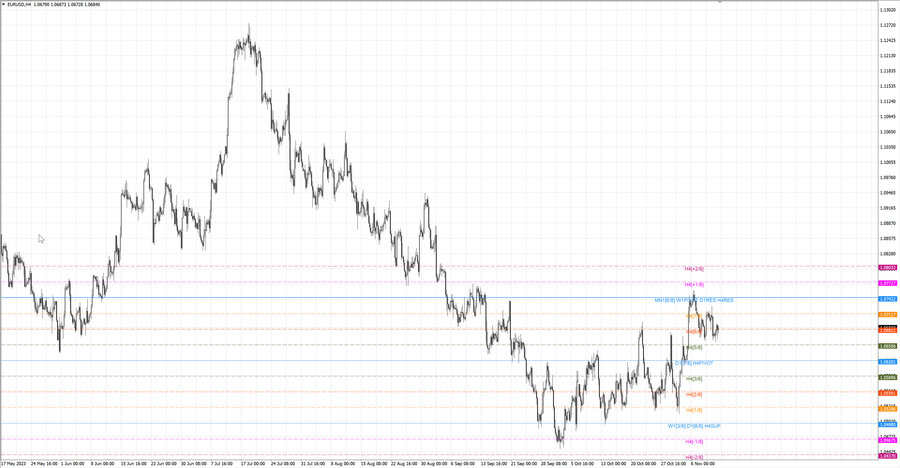
Task: Select the H4[2/8] level label
Action: 694,394
